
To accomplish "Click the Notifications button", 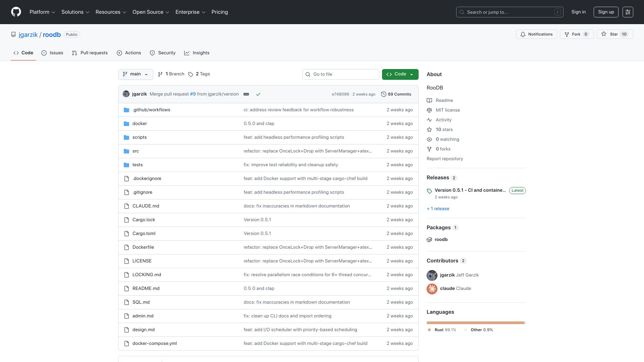I will click(x=536, y=34).
